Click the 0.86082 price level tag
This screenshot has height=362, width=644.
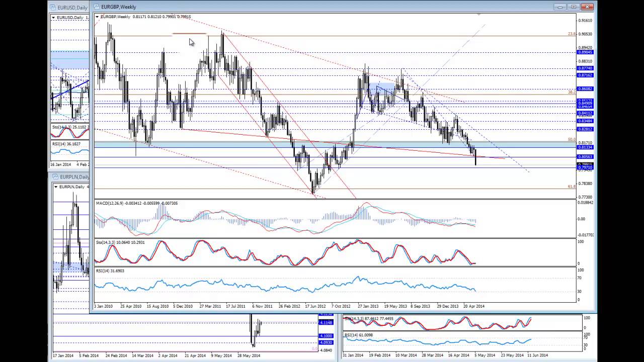[585, 89]
